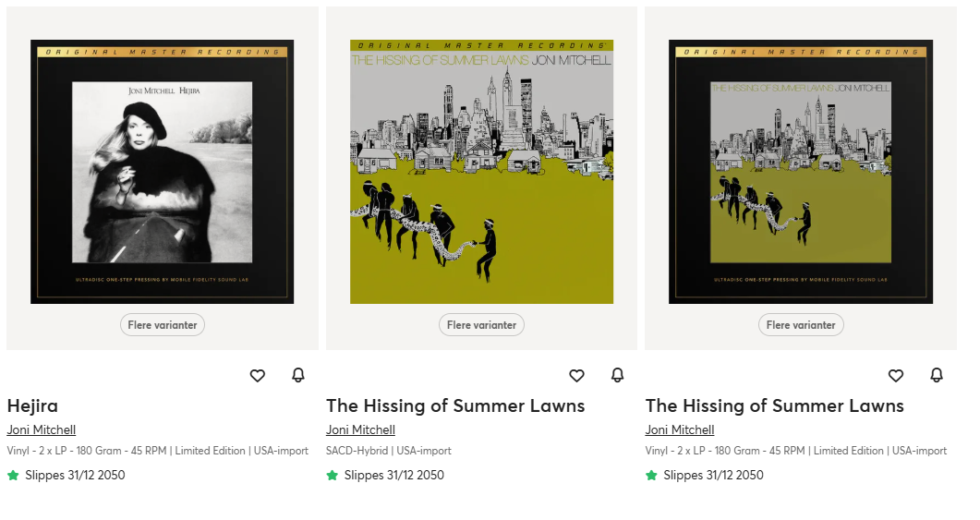This screenshot has height=520, width=980.
Task: Go to Joni Mitchell link under vinyl Summer Lawns
Action: tap(680, 429)
